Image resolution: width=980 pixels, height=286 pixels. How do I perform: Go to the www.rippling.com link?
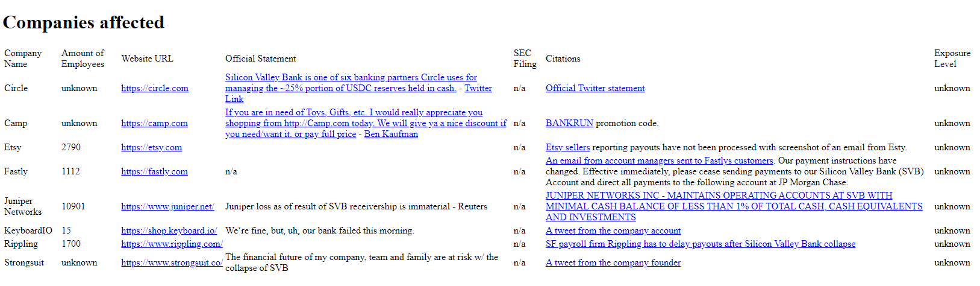[172, 244]
